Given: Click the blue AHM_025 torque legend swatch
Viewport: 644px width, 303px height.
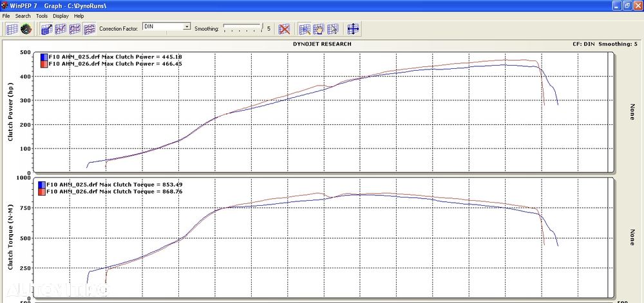Looking at the screenshot, I should click(42, 185).
